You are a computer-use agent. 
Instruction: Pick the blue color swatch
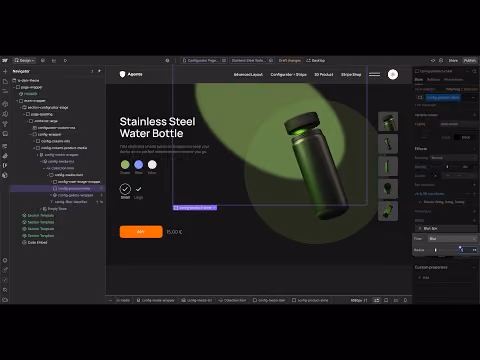(x=139, y=164)
